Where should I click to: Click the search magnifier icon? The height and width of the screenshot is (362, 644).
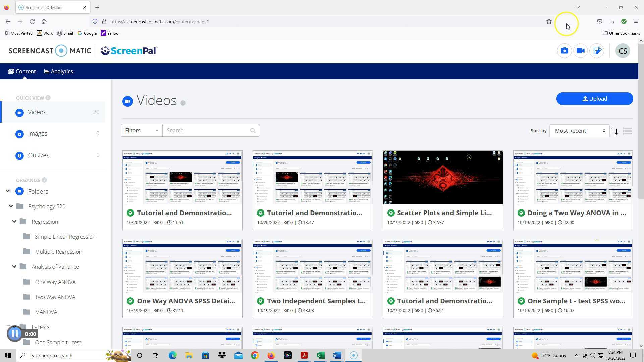[253, 131]
